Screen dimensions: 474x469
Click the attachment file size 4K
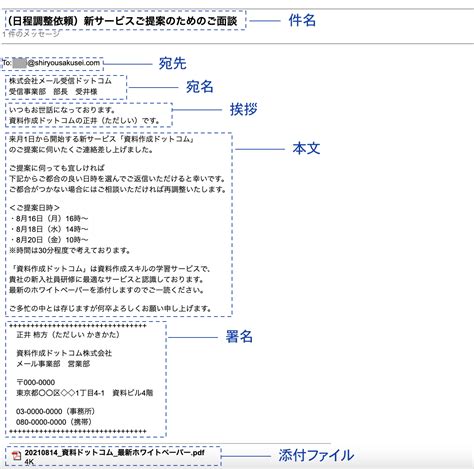29,462
